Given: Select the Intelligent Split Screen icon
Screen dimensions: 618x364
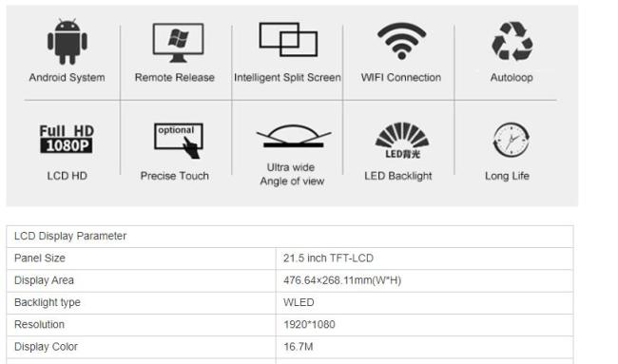Looking at the screenshot, I should coord(288,39).
